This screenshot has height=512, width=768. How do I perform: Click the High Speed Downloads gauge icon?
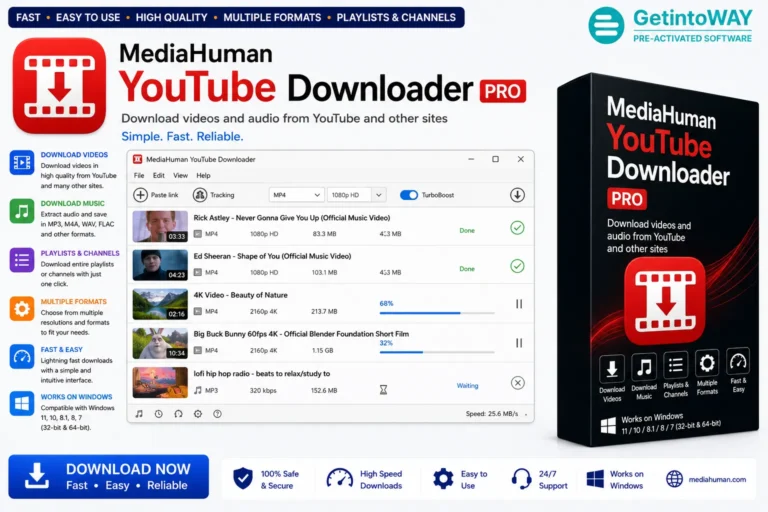click(340, 479)
